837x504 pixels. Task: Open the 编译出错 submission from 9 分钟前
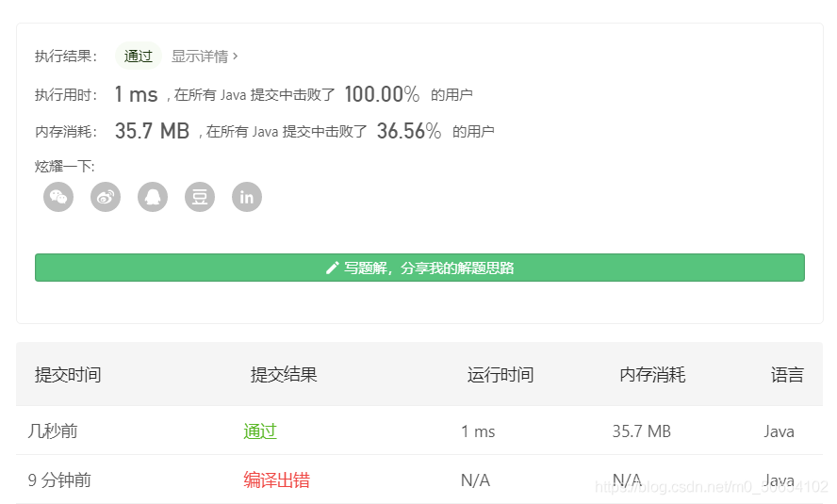click(276, 480)
